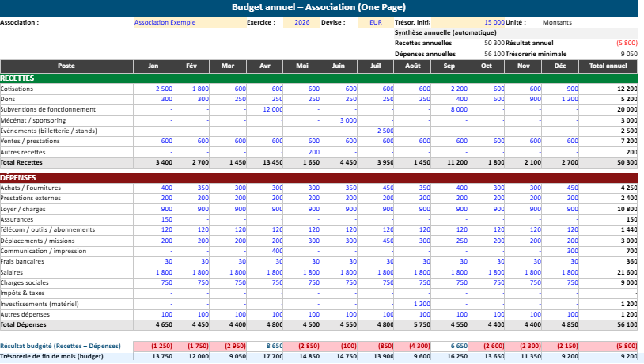644x364 pixels.
Task: Select the Autres recettes 200 May cell
Action: (302, 152)
